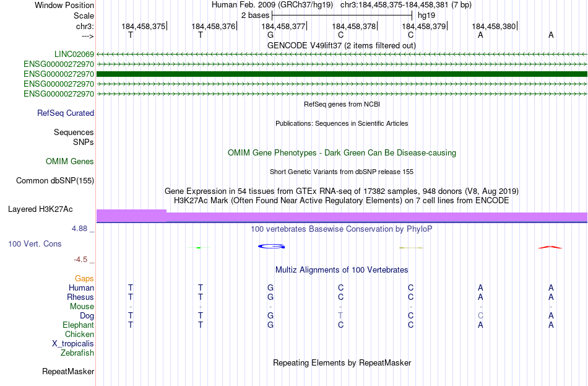Select the "Elephant" species label

tap(78, 325)
